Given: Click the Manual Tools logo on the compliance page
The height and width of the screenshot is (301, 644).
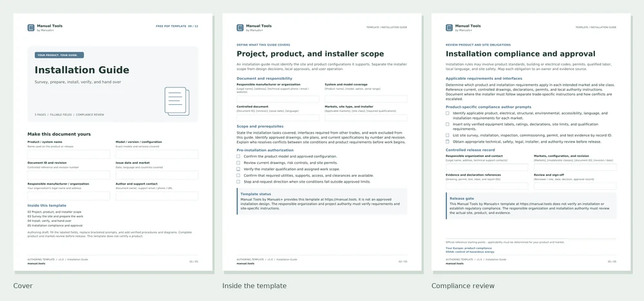Looking at the screenshot, I should (x=449, y=28).
